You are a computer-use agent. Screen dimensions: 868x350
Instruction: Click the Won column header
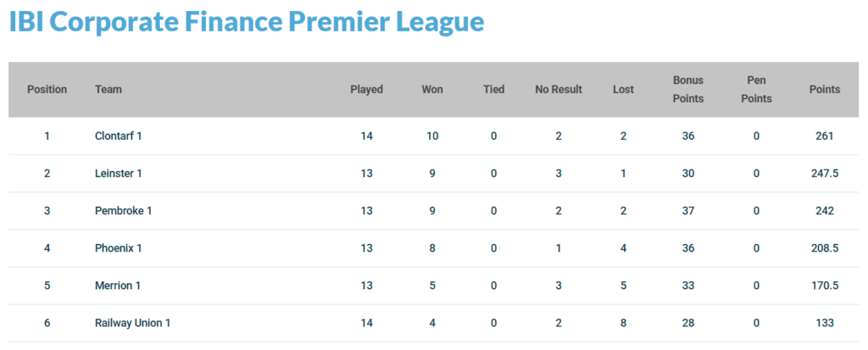click(x=432, y=89)
